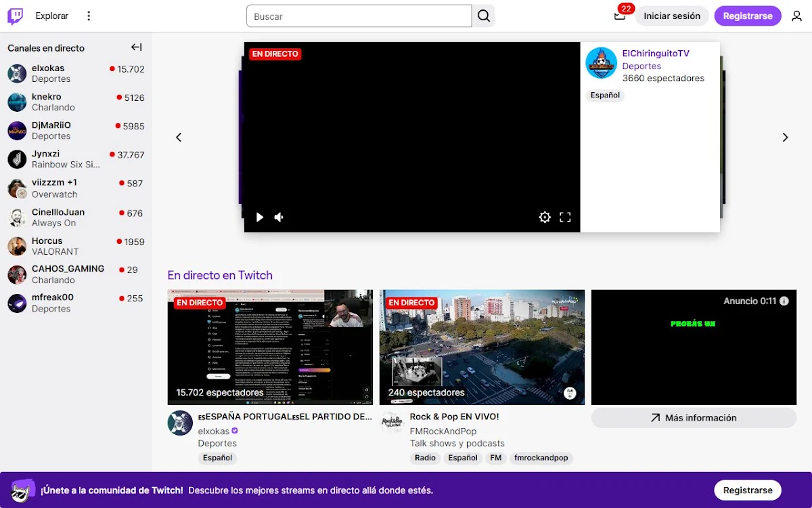Open elxokas stream thumbnail

(x=270, y=347)
